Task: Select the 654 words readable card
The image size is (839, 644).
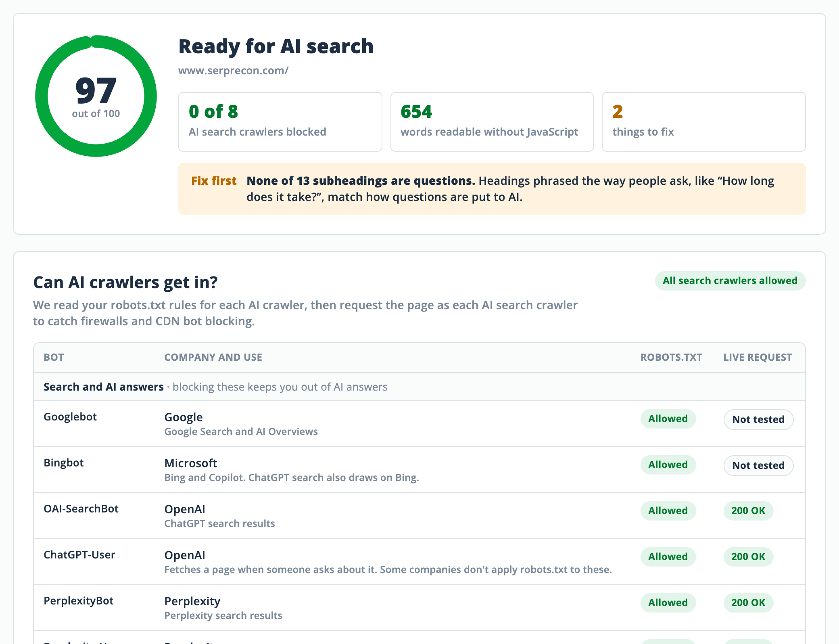Action: point(492,122)
